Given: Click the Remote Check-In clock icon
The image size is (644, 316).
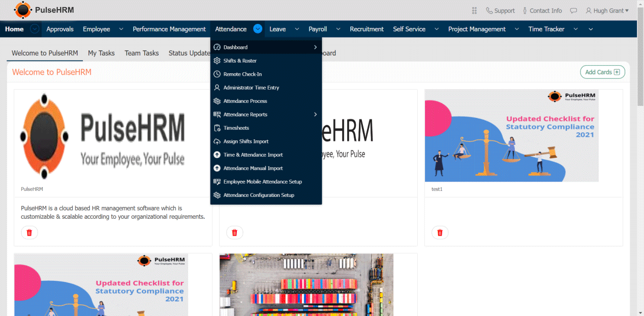Looking at the screenshot, I should [217, 74].
